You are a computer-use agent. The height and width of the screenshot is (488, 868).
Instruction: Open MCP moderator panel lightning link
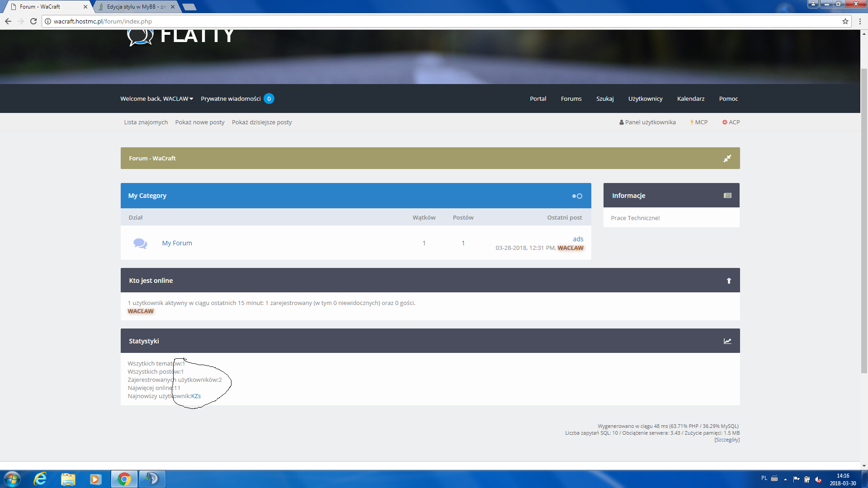[699, 122]
